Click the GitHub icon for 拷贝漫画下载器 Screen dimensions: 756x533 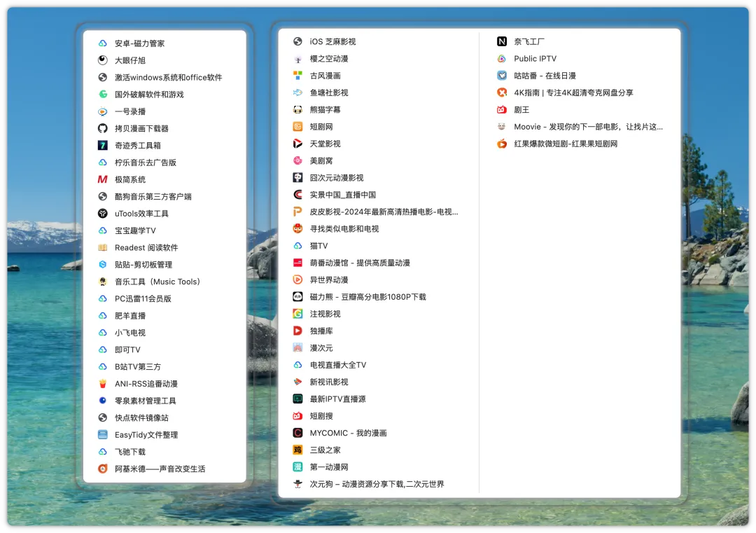pyautogui.click(x=103, y=128)
